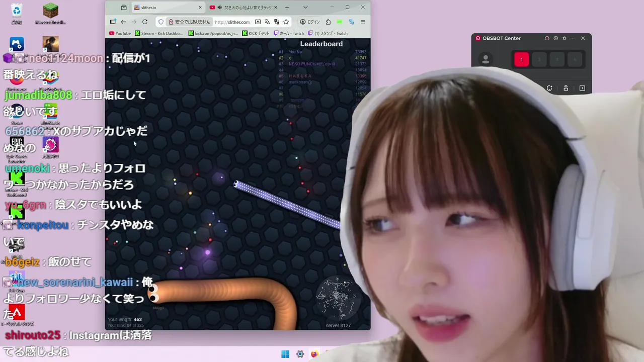Click the ログイン account button

pyautogui.click(x=310, y=22)
